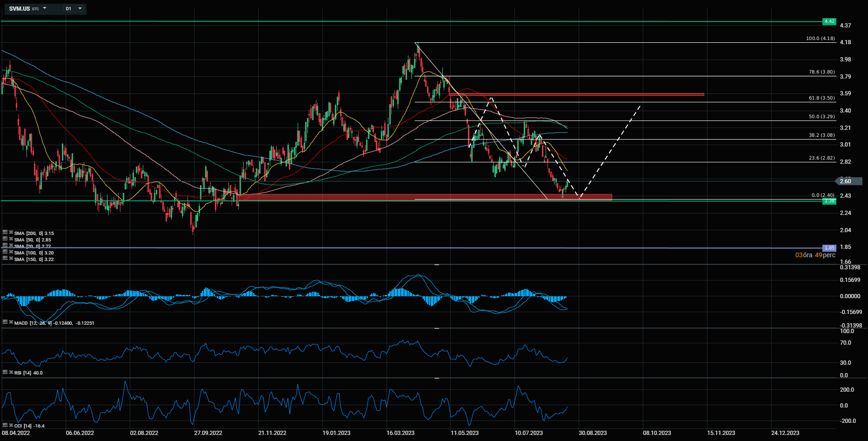This screenshot has width=868, height=441.
Task: Remove the CCI indicator
Action: (x=11, y=426)
